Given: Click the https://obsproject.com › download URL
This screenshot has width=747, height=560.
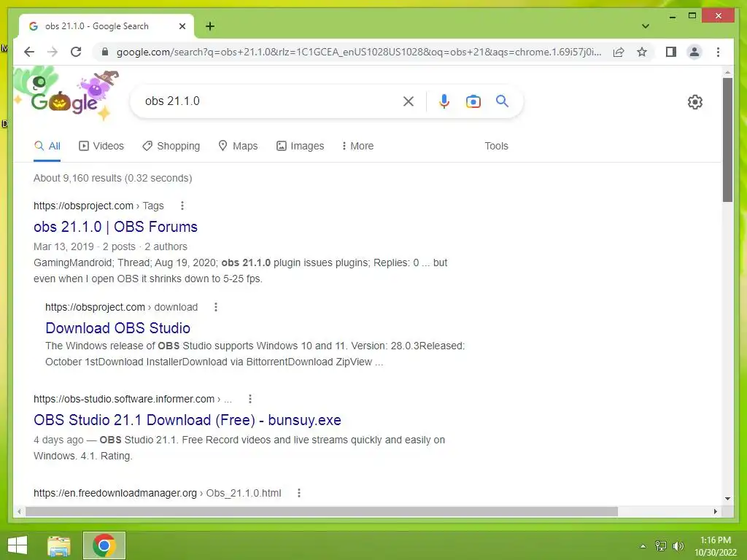Looking at the screenshot, I should click(x=122, y=307).
